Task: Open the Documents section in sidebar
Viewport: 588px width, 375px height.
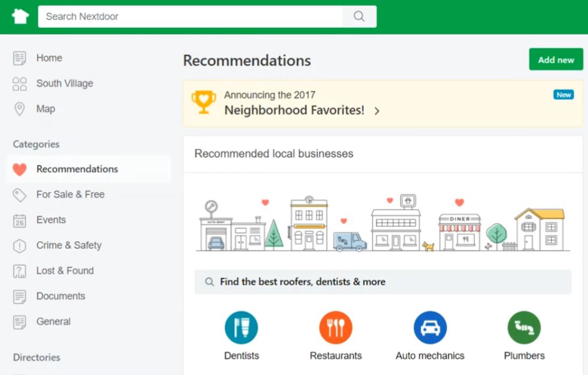Action: click(61, 296)
